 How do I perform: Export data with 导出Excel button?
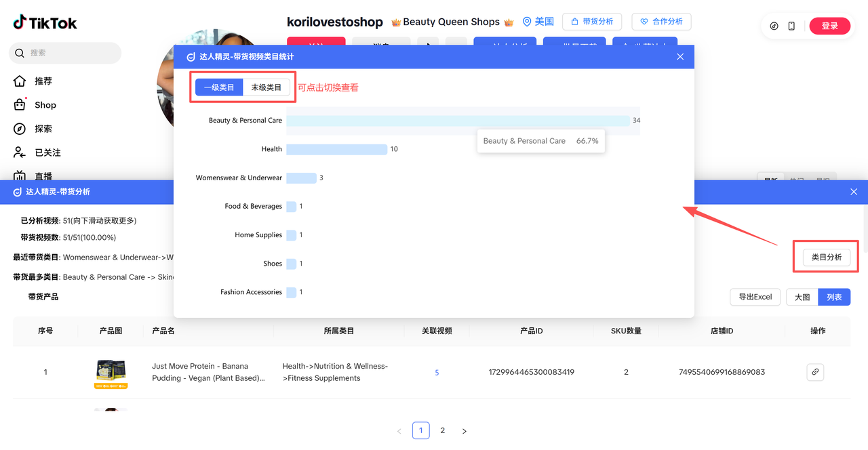tap(755, 297)
